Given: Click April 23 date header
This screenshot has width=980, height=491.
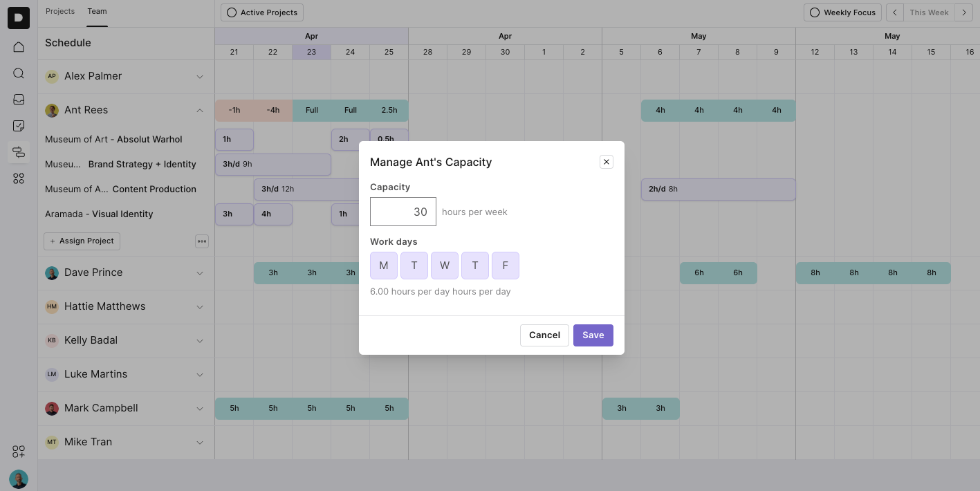Looking at the screenshot, I should (312, 53).
